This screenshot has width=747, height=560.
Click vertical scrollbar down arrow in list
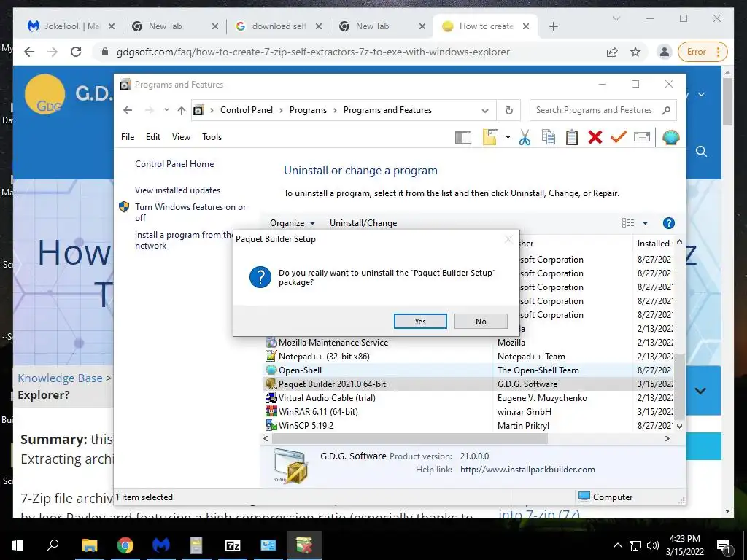click(x=680, y=426)
